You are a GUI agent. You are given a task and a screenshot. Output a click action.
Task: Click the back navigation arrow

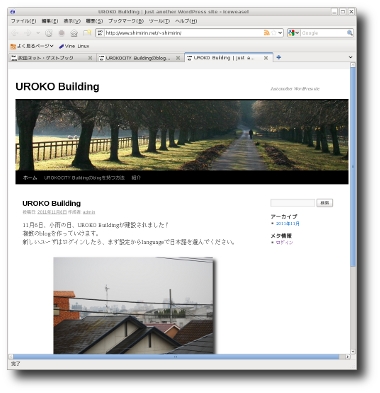(15, 33)
